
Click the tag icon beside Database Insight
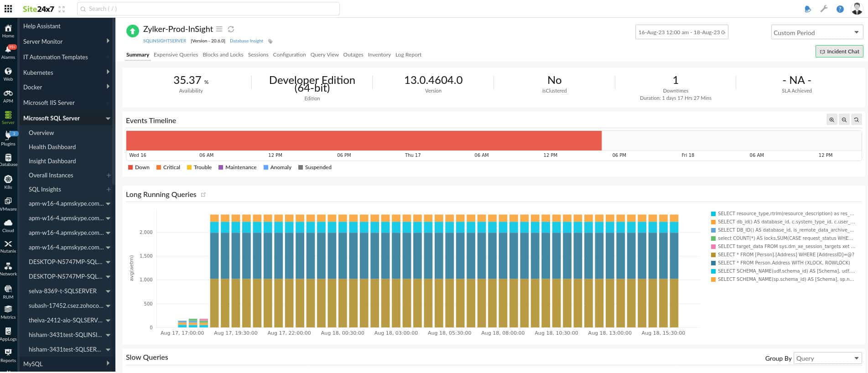(270, 41)
